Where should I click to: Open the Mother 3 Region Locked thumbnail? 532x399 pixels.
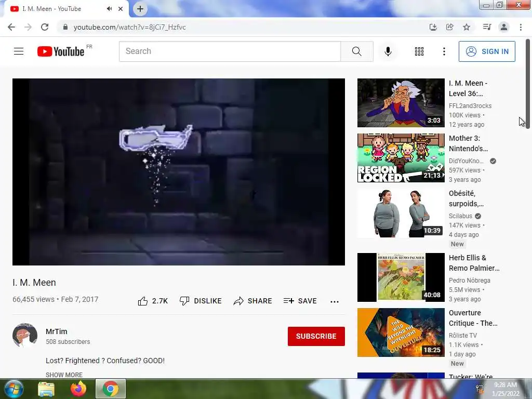pyautogui.click(x=401, y=158)
